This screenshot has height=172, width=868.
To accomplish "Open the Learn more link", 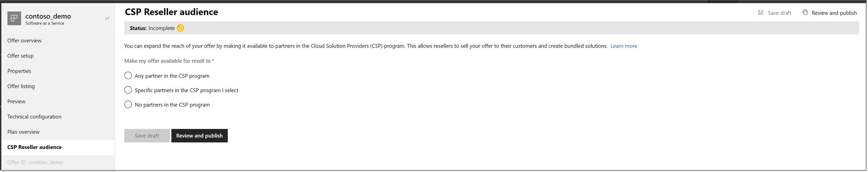I will coord(624,46).
